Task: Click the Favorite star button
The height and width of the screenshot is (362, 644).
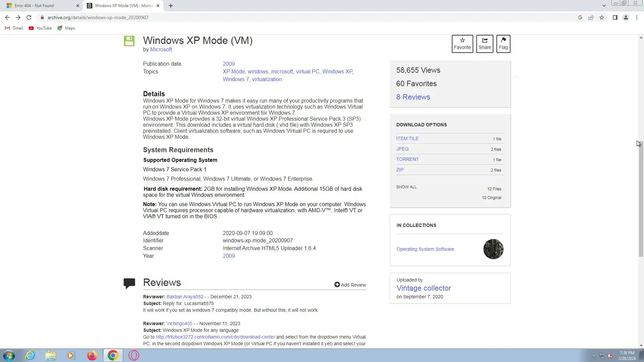Action: pos(462,44)
